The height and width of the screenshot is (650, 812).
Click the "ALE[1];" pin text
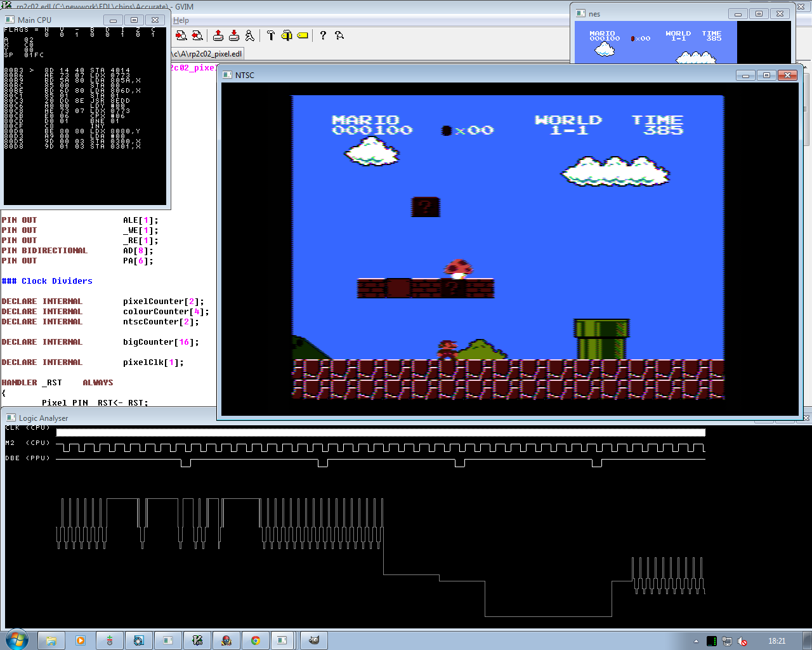pos(141,220)
